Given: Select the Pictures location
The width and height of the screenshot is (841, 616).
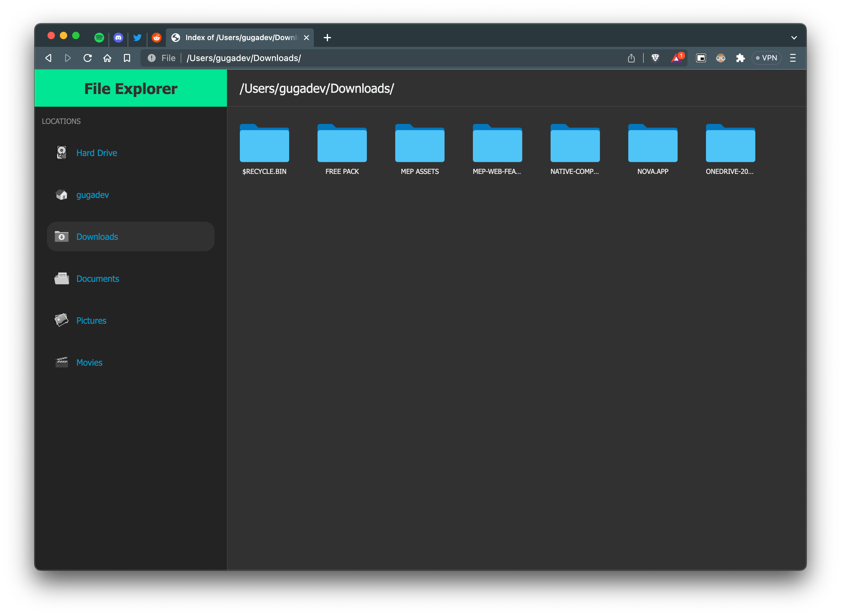Looking at the screenshot, I should tap(91, 320).
